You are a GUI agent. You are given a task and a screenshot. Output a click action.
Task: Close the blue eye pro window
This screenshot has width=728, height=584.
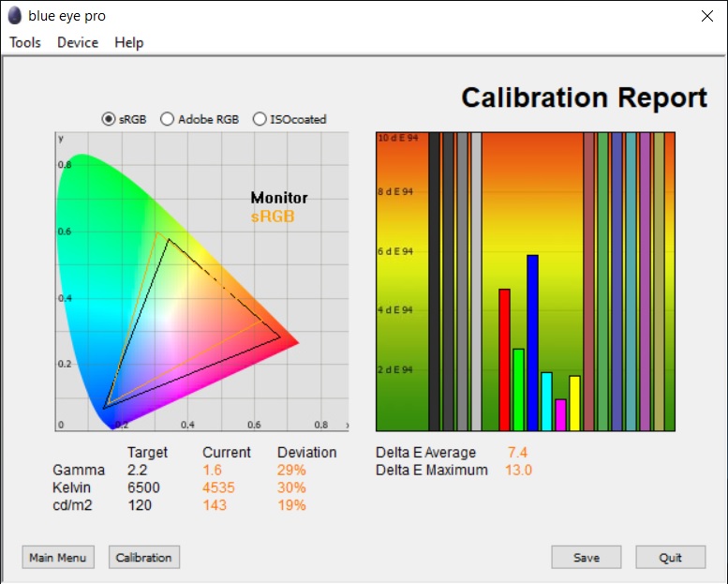tap(706, 16)
